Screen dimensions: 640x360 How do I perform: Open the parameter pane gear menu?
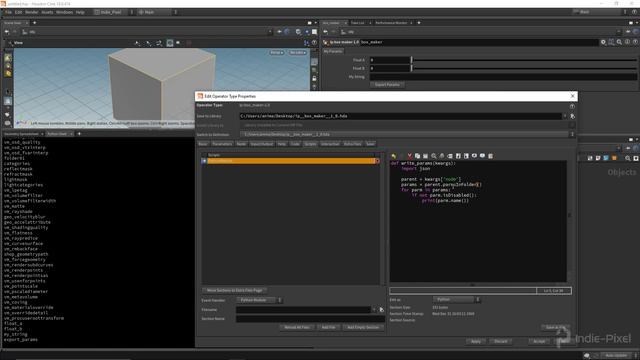603,42
